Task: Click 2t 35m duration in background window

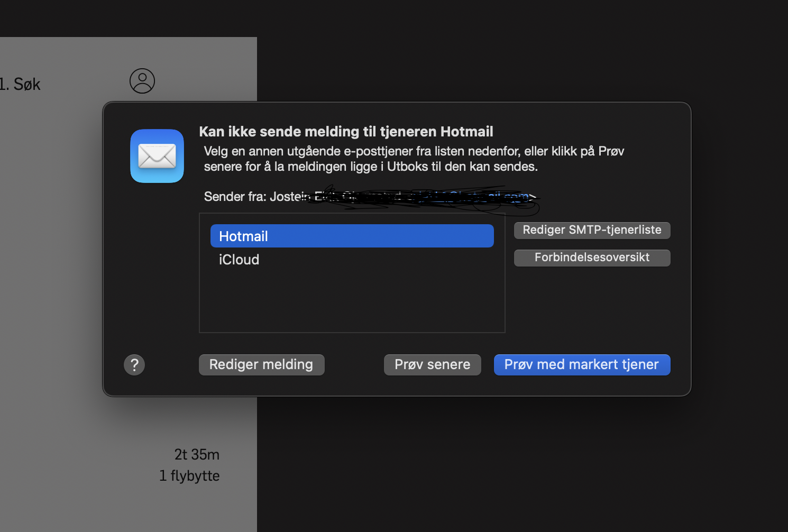Action: [x=197, y=455]
